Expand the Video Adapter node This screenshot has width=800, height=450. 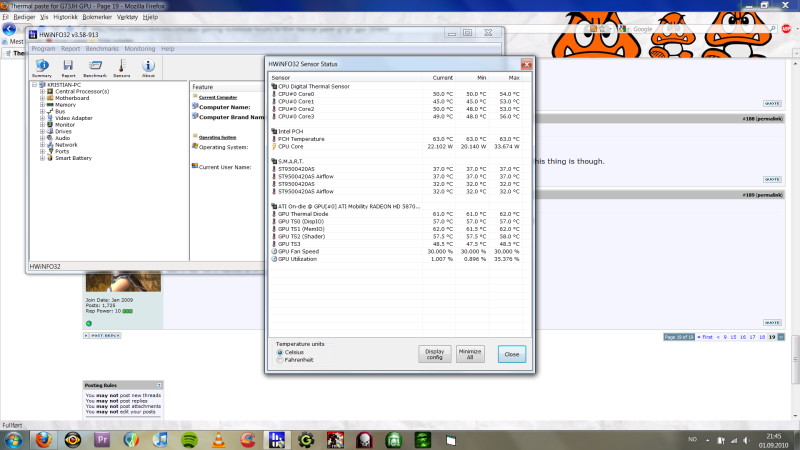coord(42,118)
